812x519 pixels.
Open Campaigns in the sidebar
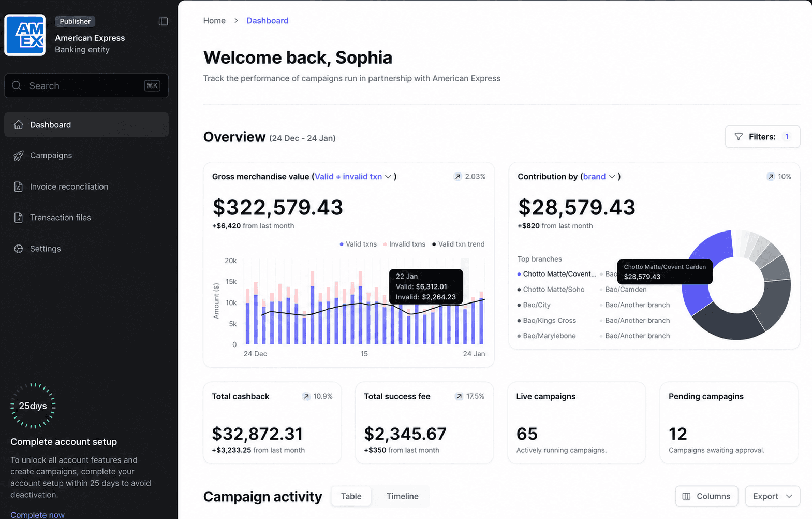(86, 156)
